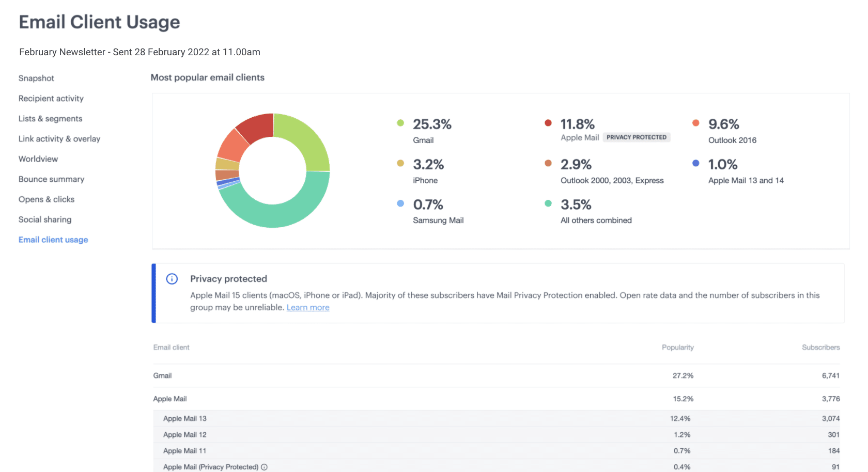Select Link activity & overlay

click(x=59, y=139)
